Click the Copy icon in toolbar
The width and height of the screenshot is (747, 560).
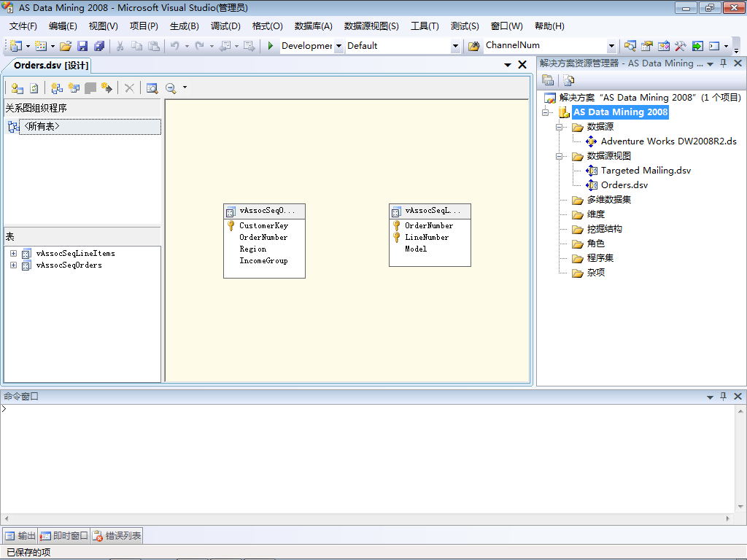136,46
